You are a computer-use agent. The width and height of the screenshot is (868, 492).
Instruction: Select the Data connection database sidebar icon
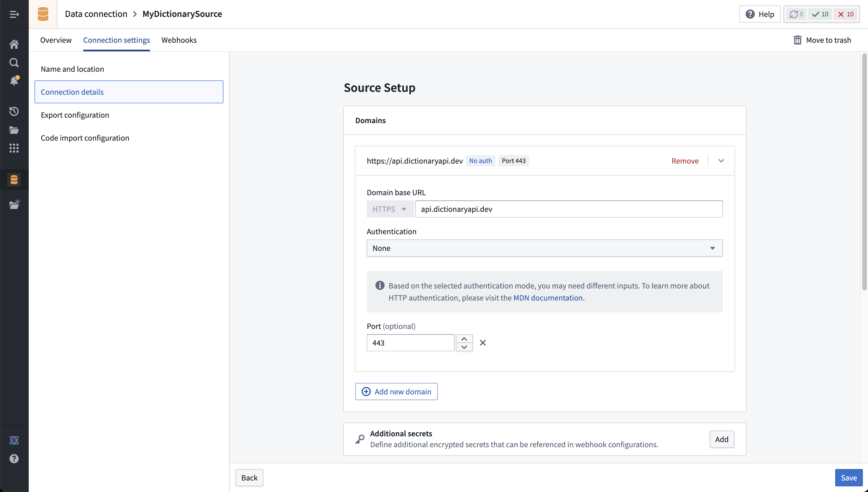coord(14,179)
